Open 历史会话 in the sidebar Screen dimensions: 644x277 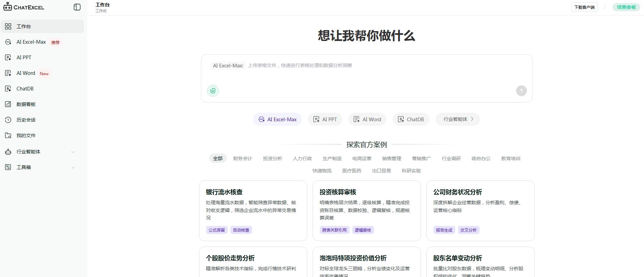click(42, 120)
